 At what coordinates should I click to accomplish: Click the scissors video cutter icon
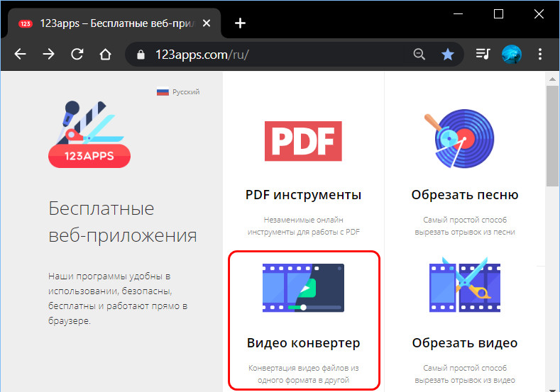465,286
